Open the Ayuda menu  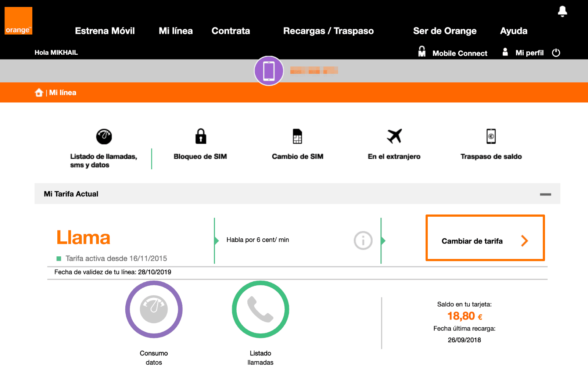click(x=514, y=31)
